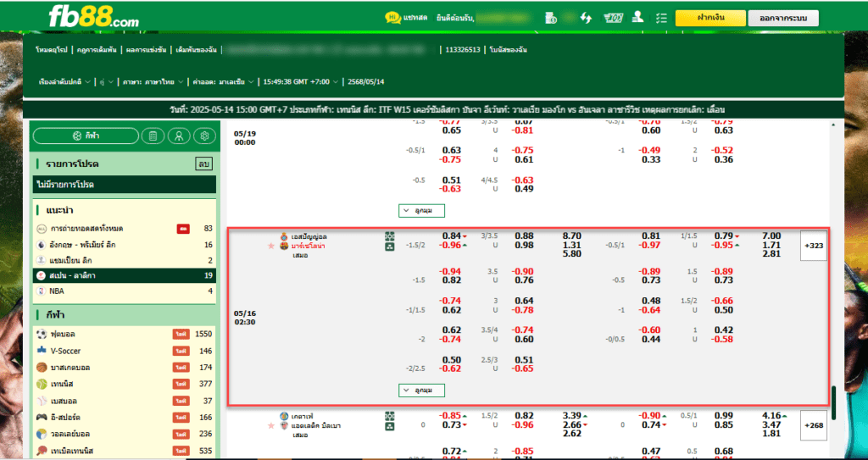
Task: Open the account person icon in sidebar
Action: pos(179,136)
